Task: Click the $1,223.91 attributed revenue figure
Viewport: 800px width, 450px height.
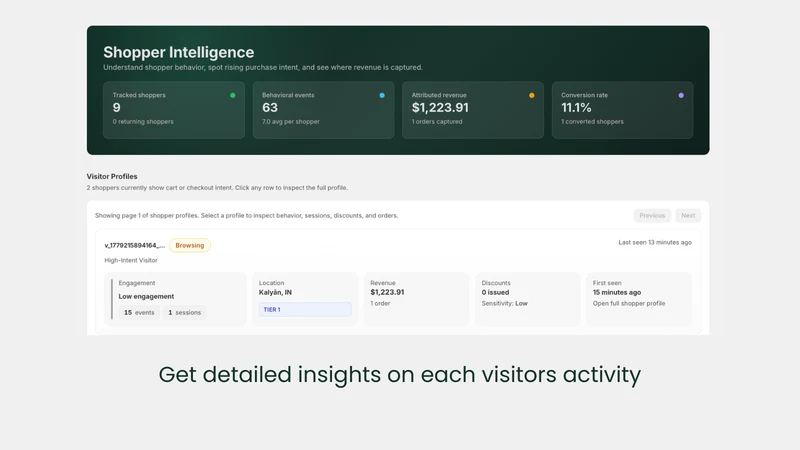Action: click(x=440, y=108)
